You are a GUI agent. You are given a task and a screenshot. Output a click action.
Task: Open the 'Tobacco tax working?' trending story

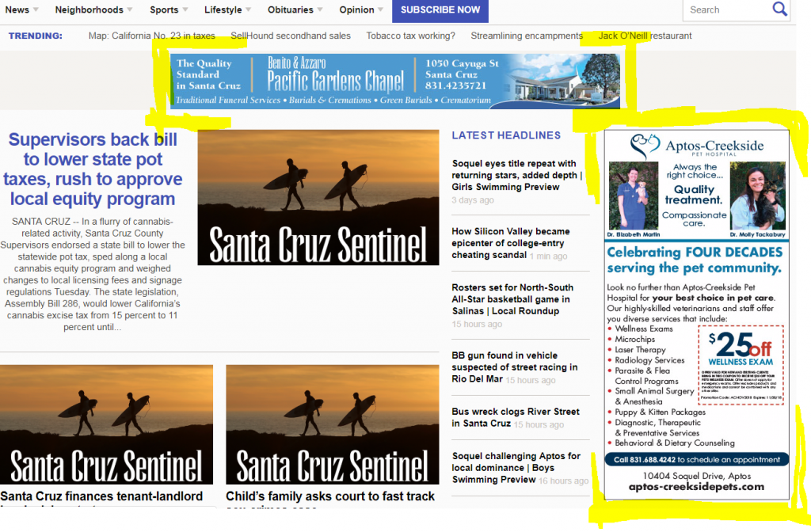[412, 36]
